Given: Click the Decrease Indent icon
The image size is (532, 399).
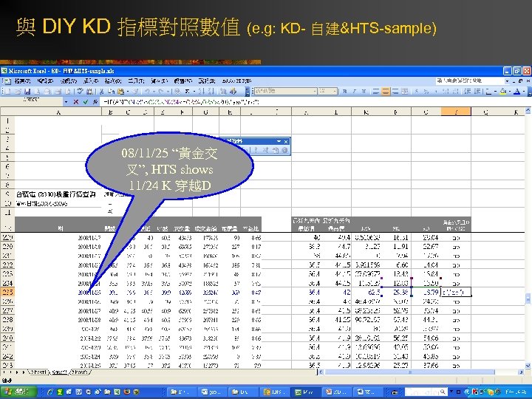Looking at the screenshot, I should pyautogui.click(x=468, y=92).
